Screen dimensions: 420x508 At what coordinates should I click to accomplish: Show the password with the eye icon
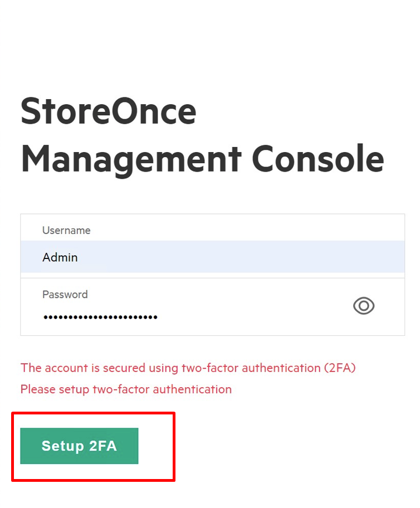click(x=364, y=306)
